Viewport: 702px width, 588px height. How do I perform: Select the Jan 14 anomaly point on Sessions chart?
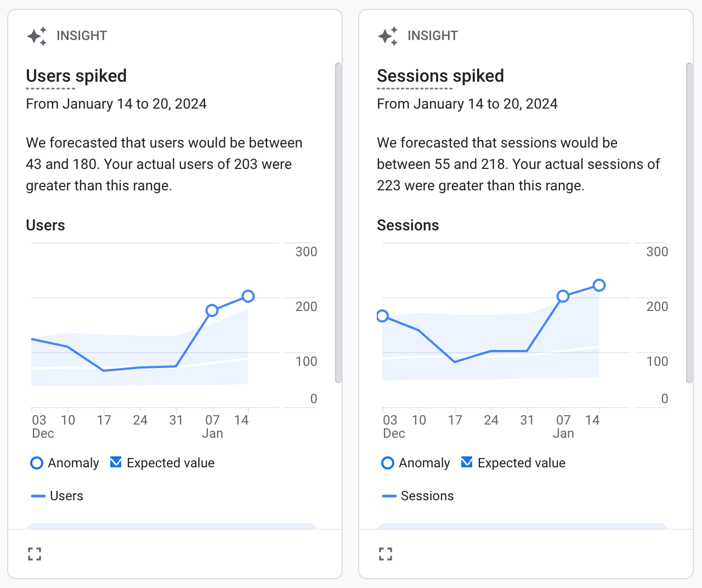tap(599, 285)
